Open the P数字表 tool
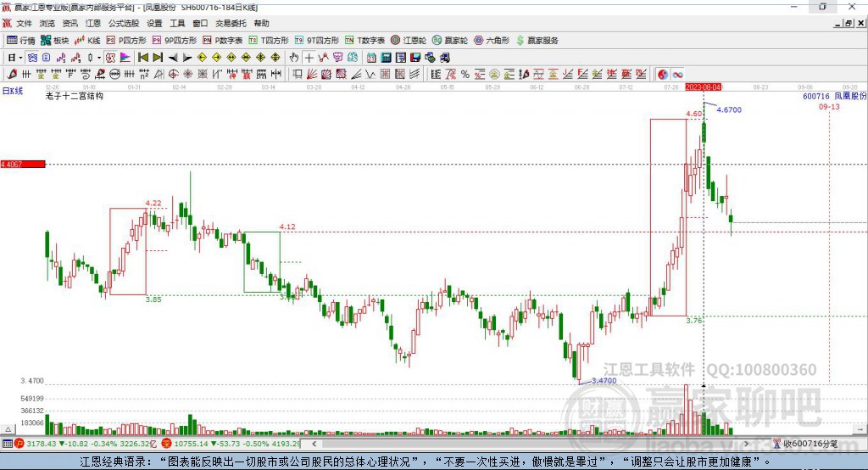 (x=223, y=41)
